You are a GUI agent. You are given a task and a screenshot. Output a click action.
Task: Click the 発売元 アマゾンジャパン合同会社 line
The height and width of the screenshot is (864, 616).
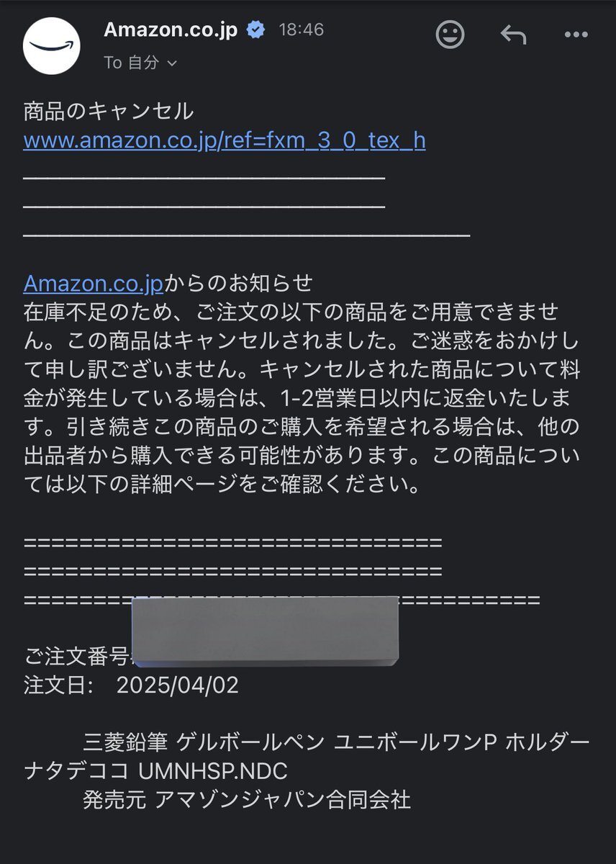[246, 799]
